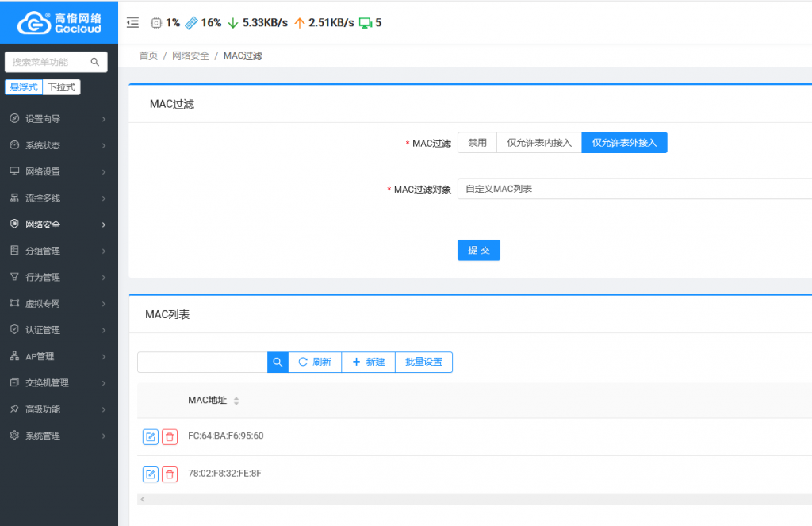Sort by the MAC地址 column arrows
Viewport: 812px width, 526px height.
(236, 401)
